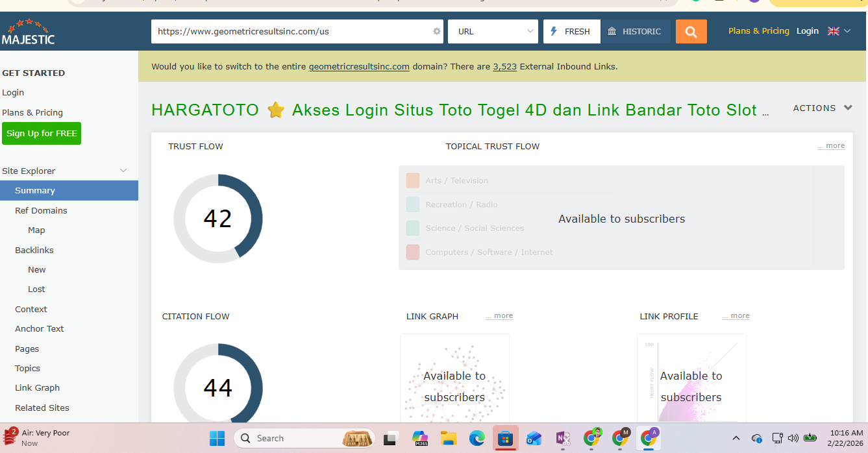The image size is (868, 453).
Task: Open Microsoft Store from the taskbar
Action: [x=506, y=438]
